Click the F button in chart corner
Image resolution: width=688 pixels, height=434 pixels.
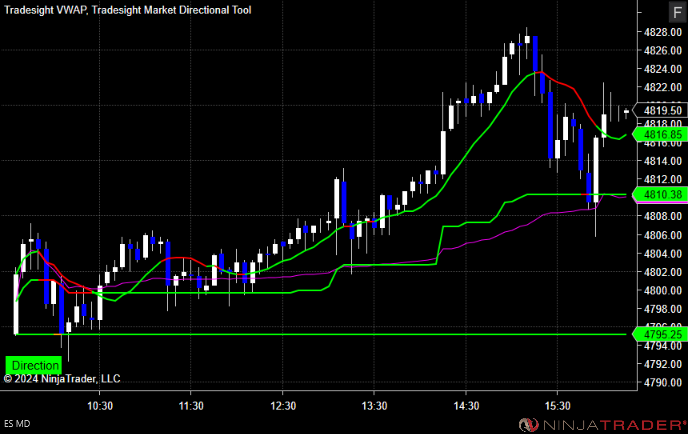point(677,12)
